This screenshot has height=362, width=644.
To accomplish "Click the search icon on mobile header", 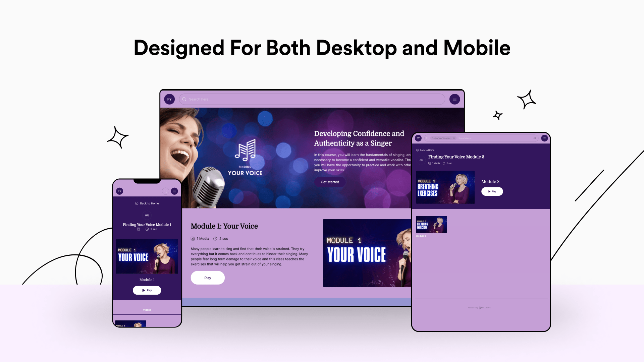I will (x=165, y=191).
